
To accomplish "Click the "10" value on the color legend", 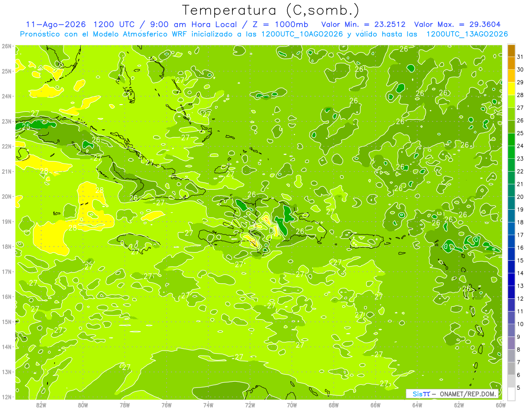I will coord(520,324).
